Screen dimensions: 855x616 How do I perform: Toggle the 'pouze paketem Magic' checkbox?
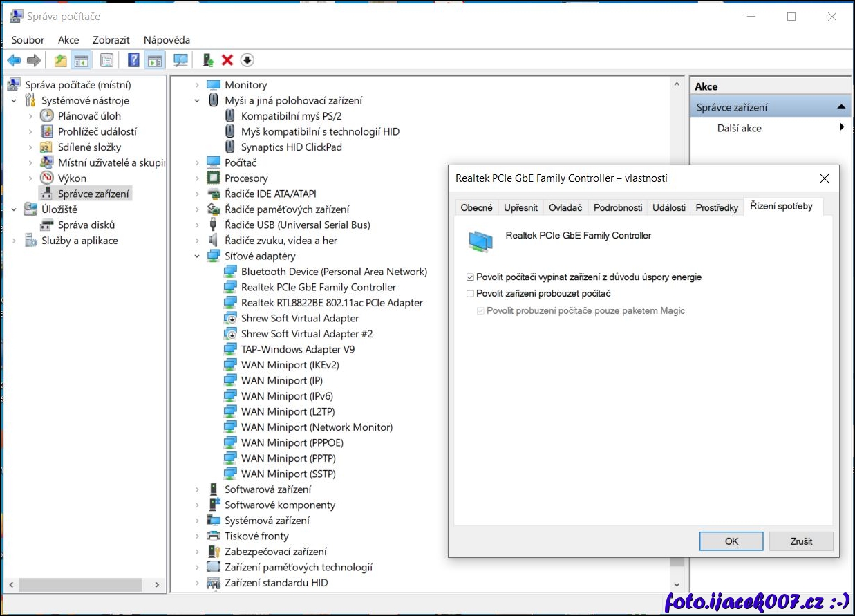point(481,311)
